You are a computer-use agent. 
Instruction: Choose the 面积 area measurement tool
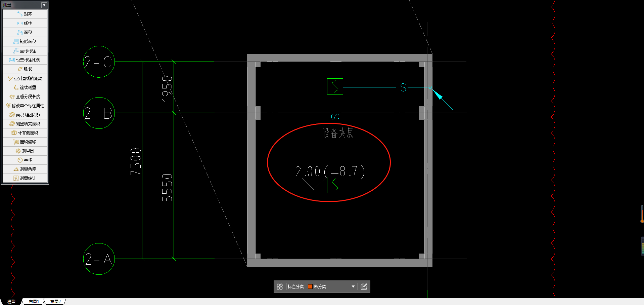point(25,32)
